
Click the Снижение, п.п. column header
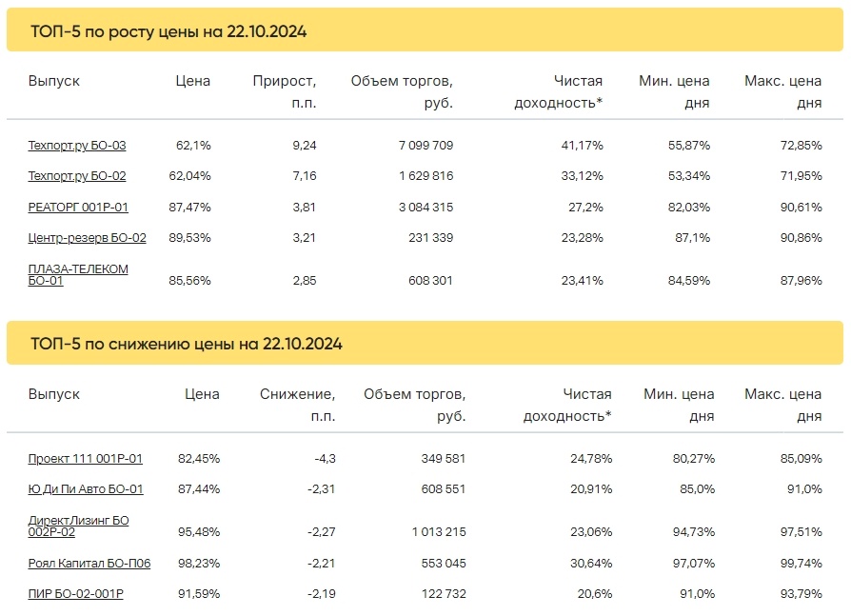coord(297,405)
